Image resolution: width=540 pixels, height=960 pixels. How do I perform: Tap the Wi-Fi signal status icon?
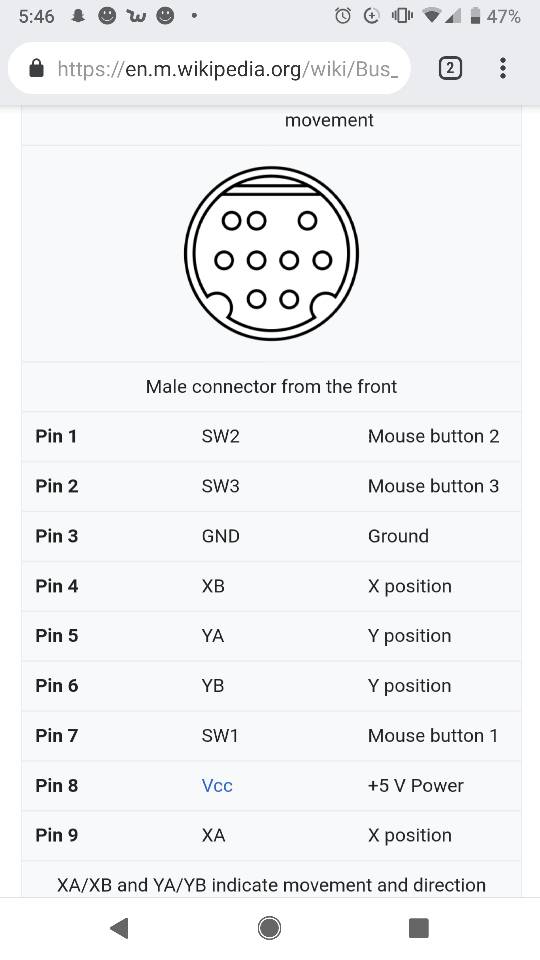432,16
